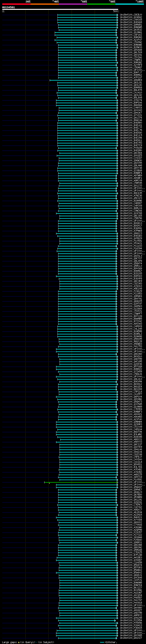Select hit label UniRef100_P36415

(131, 628)
